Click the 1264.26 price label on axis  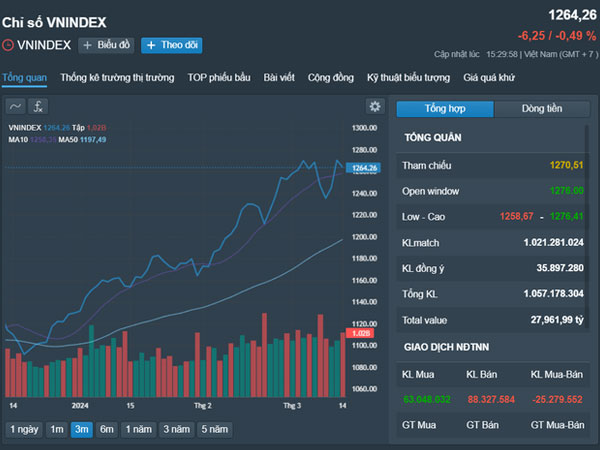[364, 168]
